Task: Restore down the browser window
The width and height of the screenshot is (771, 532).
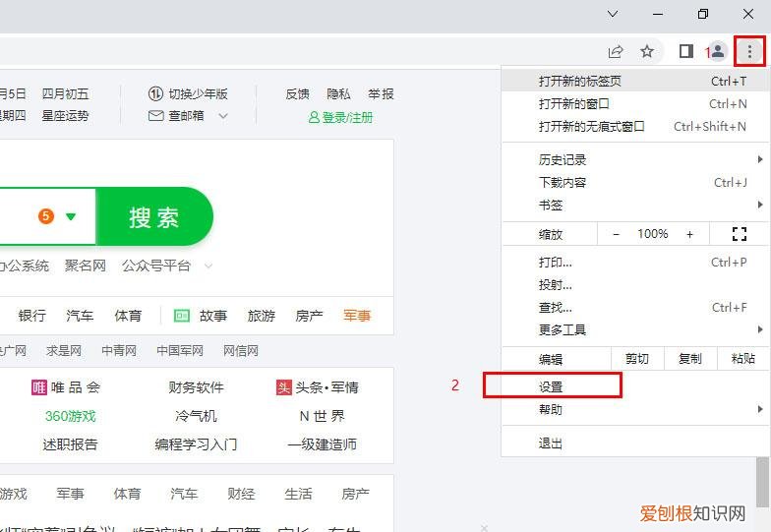Action: pyautogui.click(x=703, y=14)
